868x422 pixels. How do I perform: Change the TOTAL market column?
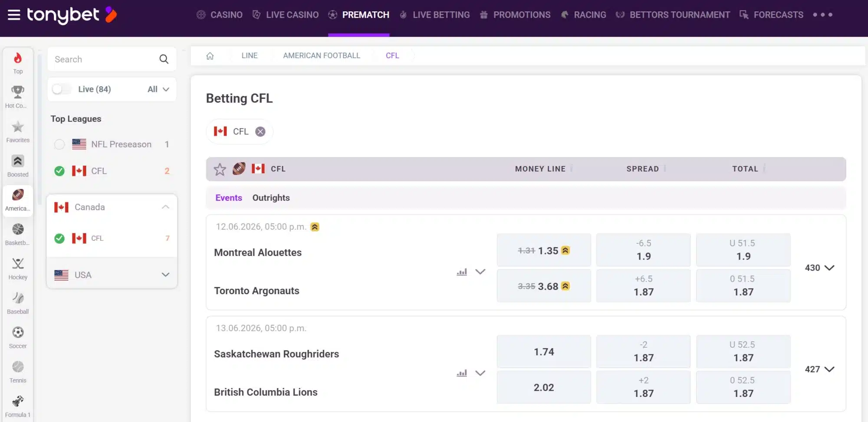(749, 169)
